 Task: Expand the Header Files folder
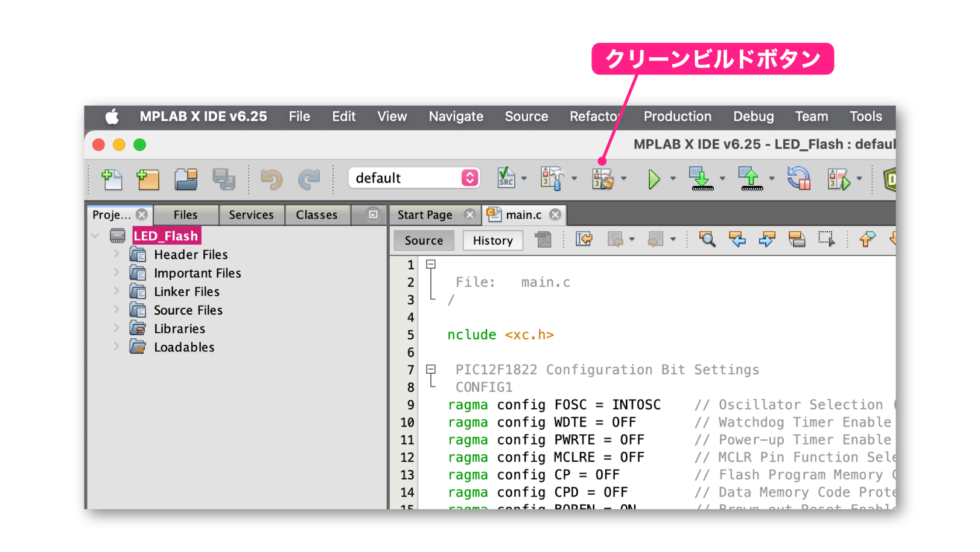tap(116, 254)
